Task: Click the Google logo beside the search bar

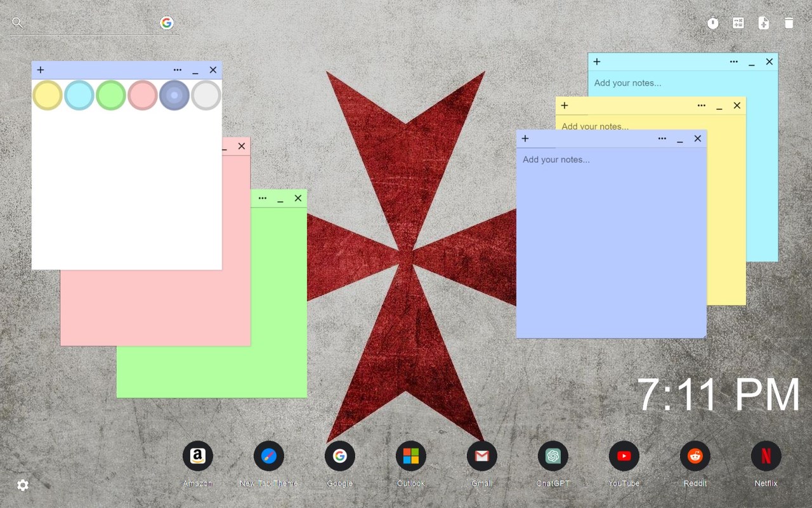Action: (166, 23)
